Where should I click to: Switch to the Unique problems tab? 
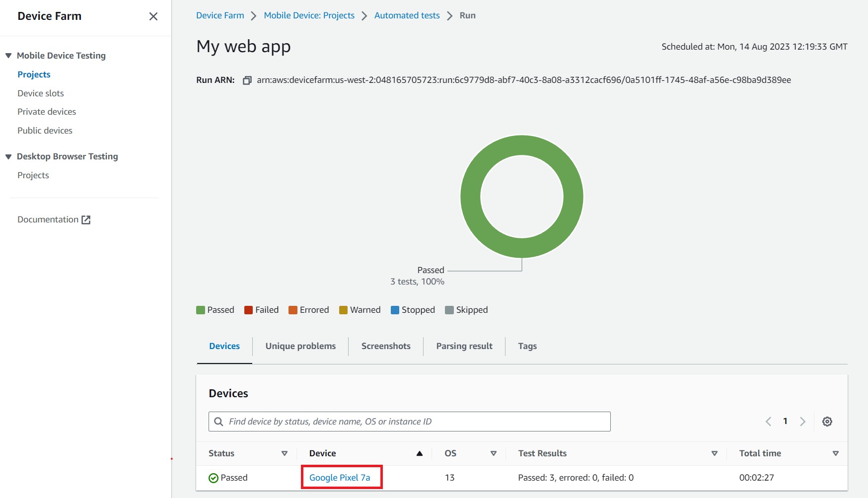click(300, 346)
